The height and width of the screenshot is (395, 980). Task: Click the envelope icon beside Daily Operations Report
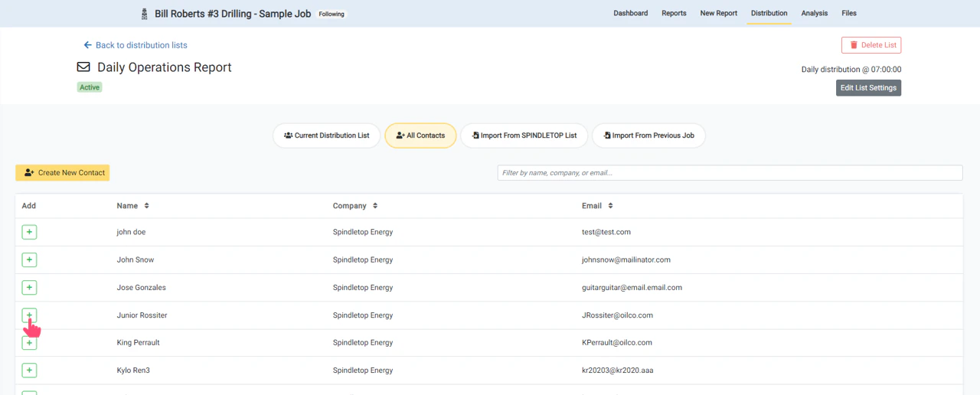pyautogui.click(x=83, y=67)
